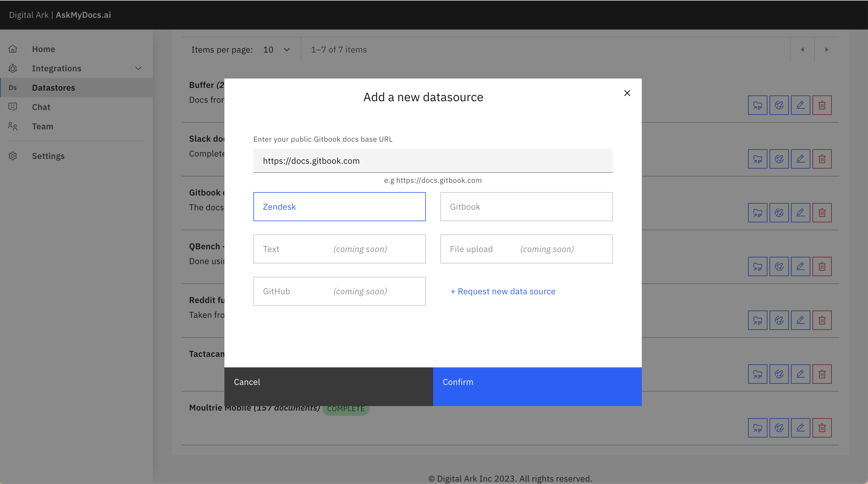Viewport: 868px width, 484px height.
Task: Open Datastores in the sidebar
Action: click(x=76, y=88)
